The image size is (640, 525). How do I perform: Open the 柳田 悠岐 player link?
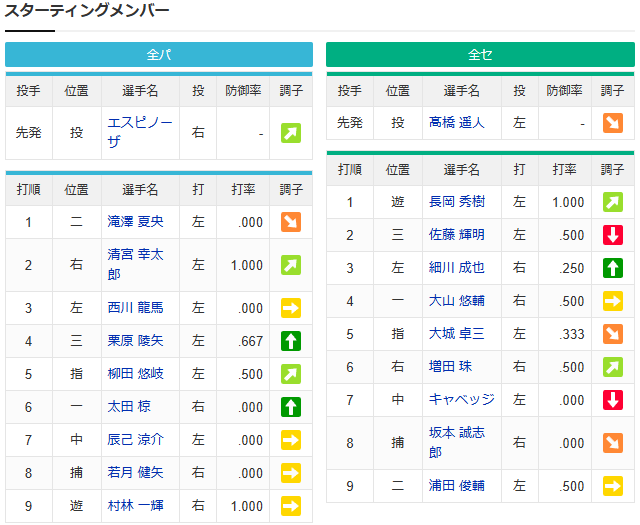point(135,374)
